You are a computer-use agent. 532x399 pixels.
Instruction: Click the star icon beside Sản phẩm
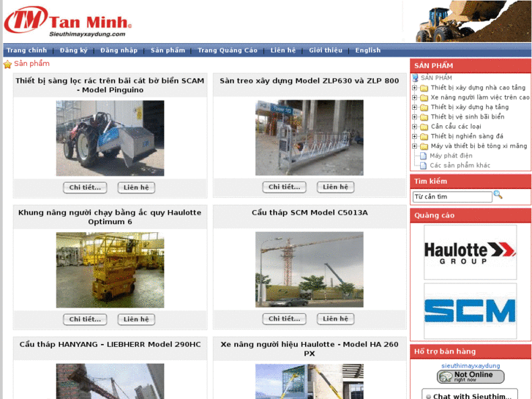pos(7,64)
